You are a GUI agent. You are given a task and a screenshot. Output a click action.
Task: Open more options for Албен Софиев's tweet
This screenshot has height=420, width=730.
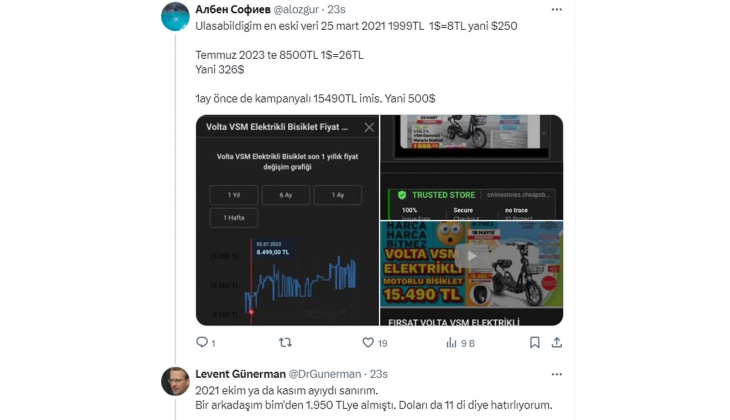point(557,9)
